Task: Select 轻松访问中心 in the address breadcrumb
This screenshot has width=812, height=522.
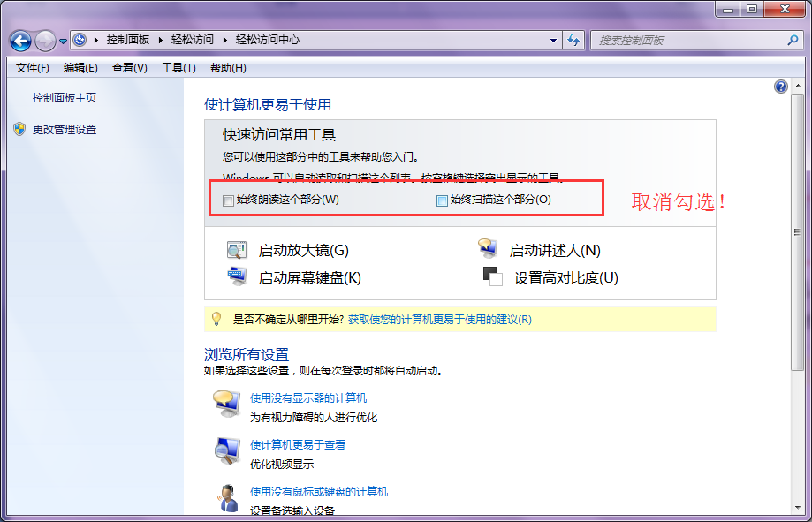Action: pos(268,40)
